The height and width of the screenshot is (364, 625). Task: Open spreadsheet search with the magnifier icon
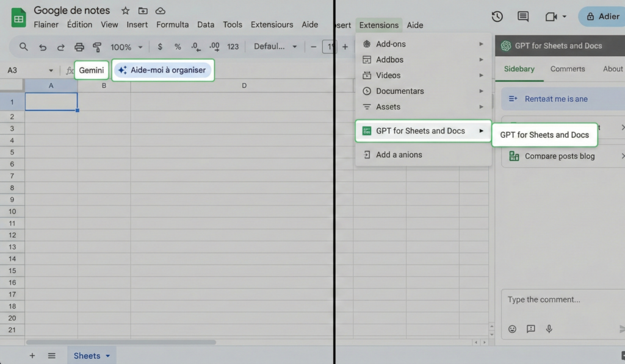tap(24, 46)
